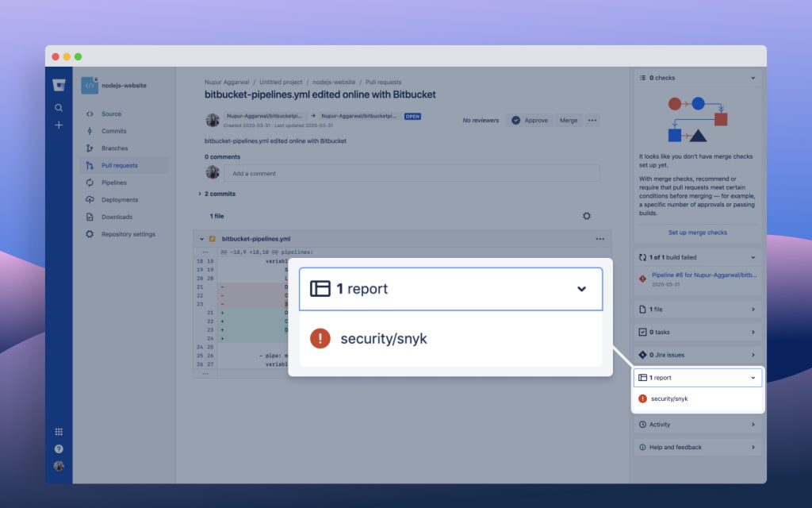Click the source branch Nupur-Aggarwal/bitbucketpi label
This screenshot has width=812, height=508.
point(264,116)
